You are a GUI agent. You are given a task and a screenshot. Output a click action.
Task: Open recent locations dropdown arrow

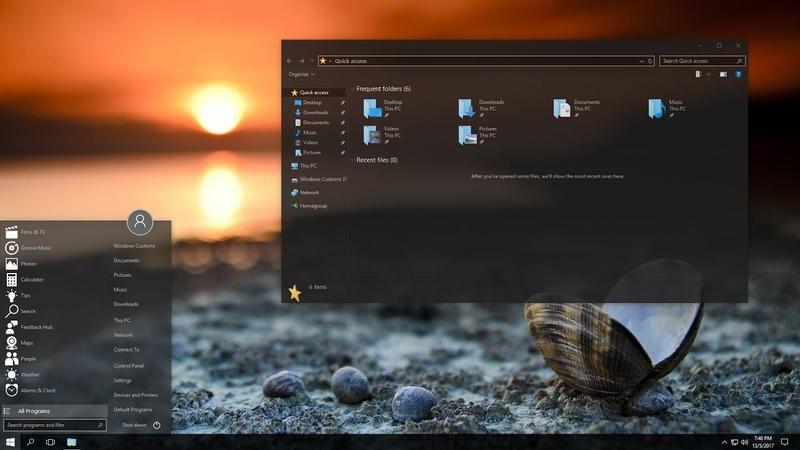point(312,61)
